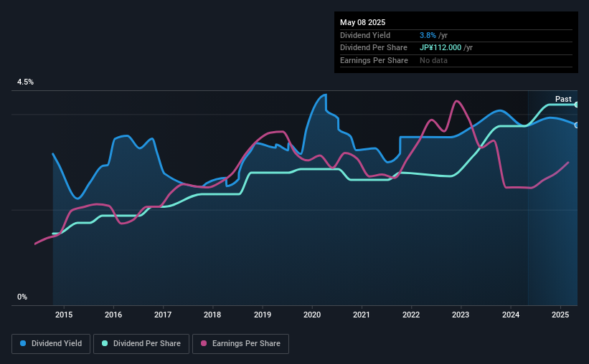Select the 2015 label on the x-axis
The image size is (589, 364).
(64, 315)
